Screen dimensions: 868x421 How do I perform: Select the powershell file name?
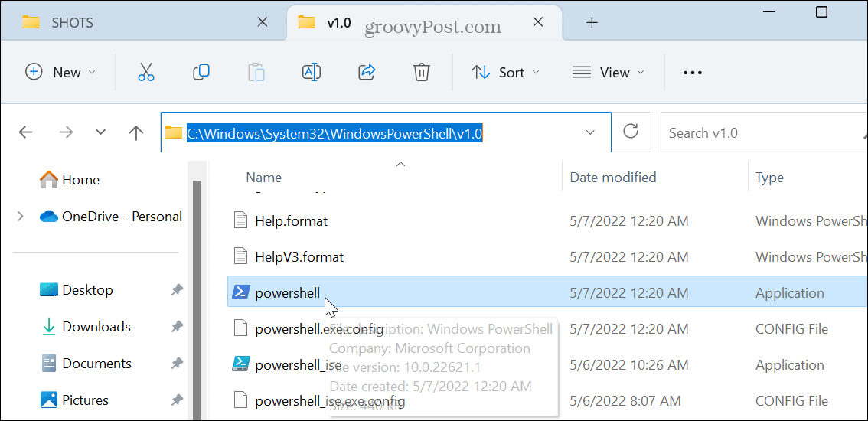click(287, 292)
